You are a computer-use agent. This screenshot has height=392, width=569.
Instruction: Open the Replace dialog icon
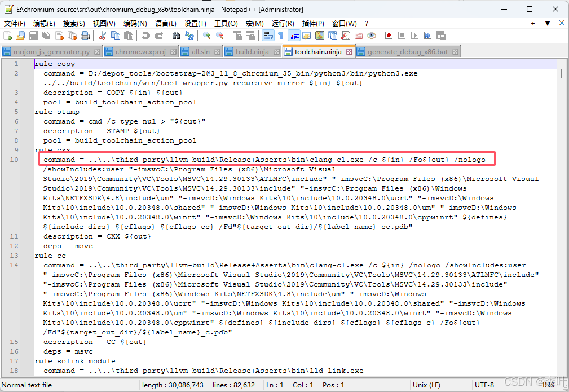point(189,36)
